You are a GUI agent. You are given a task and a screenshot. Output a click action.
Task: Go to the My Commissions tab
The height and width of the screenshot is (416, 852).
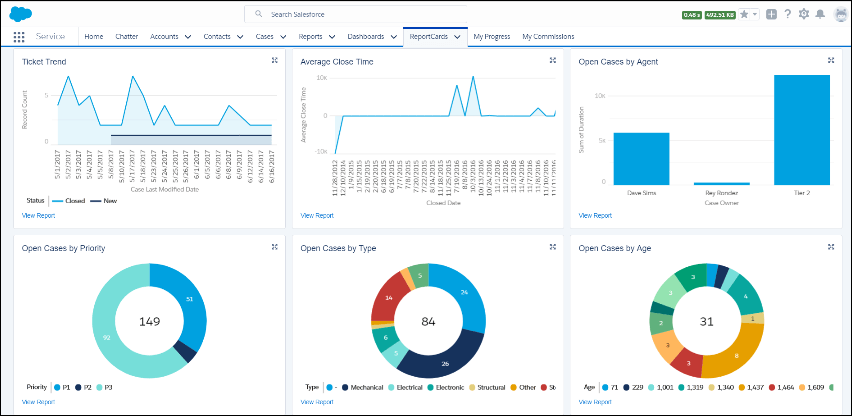pos(548,36)
